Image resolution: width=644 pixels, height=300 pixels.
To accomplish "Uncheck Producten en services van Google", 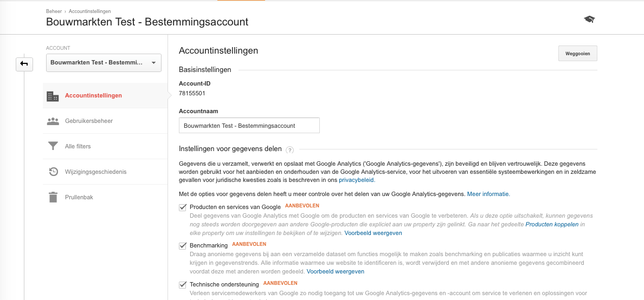I will (x=183, y=207).
